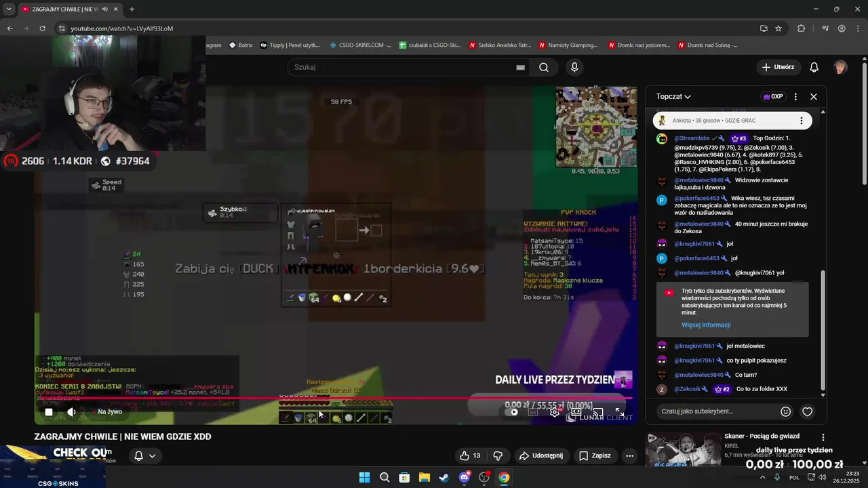Screen dimensions: 868x488
Task: Open the 0XP channel points button
Action: pos(773,96)
